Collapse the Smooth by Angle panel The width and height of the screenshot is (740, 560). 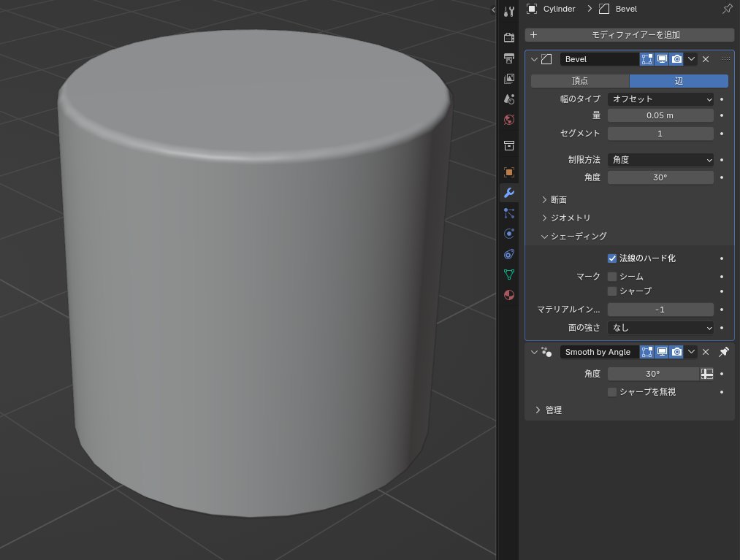coord(534,352)
